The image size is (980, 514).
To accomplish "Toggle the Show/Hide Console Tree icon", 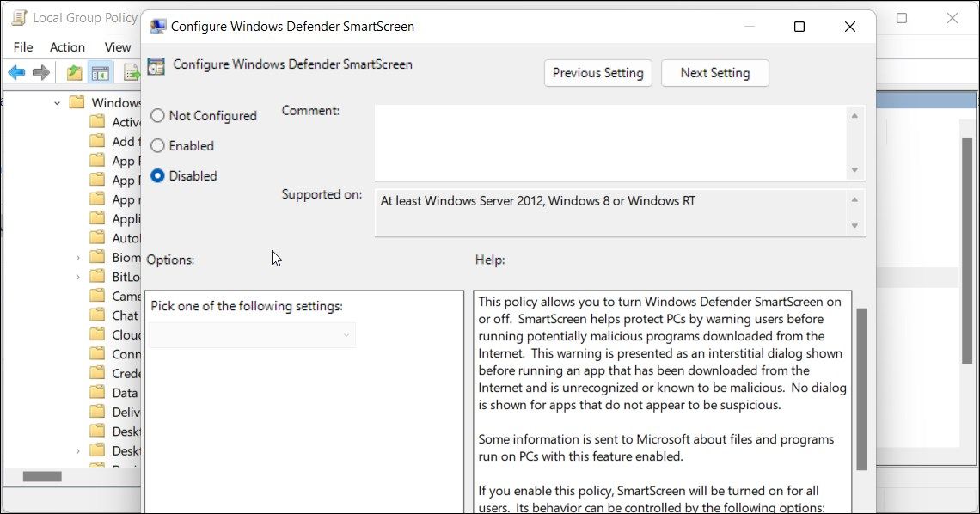I will click(x=101, y=72).
